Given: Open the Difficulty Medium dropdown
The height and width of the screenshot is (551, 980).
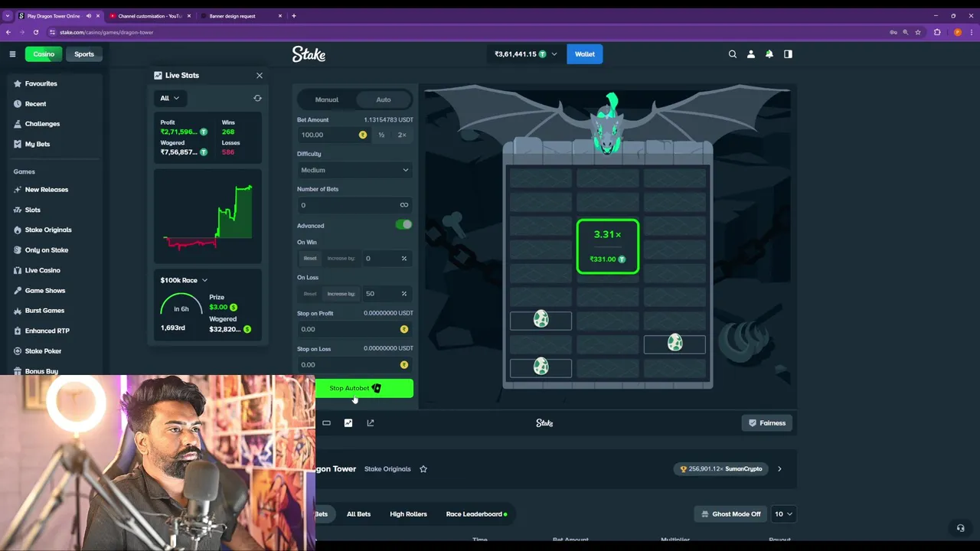Looking at the screenshot, I should point(355,170).
